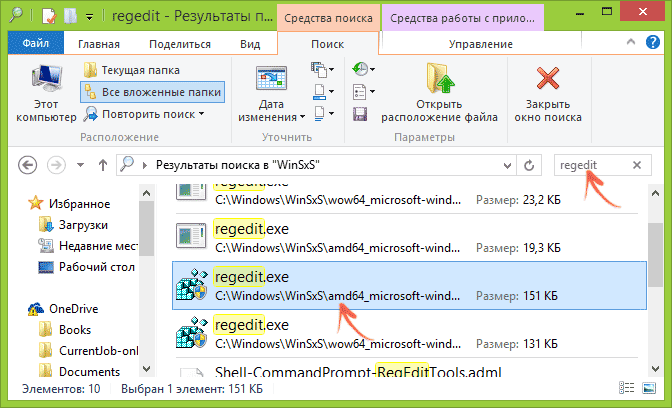The image size is (672, 408).
Task: Open Downloads folder in Favorites
Action: (74, 225)
